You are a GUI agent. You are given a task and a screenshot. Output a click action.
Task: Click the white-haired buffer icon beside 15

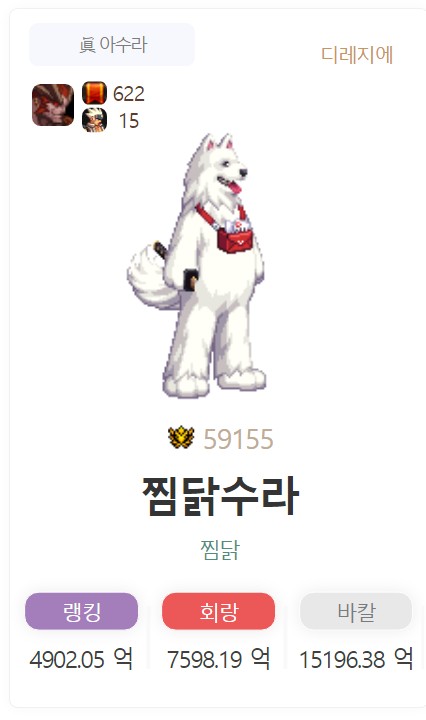pos(94,120)
